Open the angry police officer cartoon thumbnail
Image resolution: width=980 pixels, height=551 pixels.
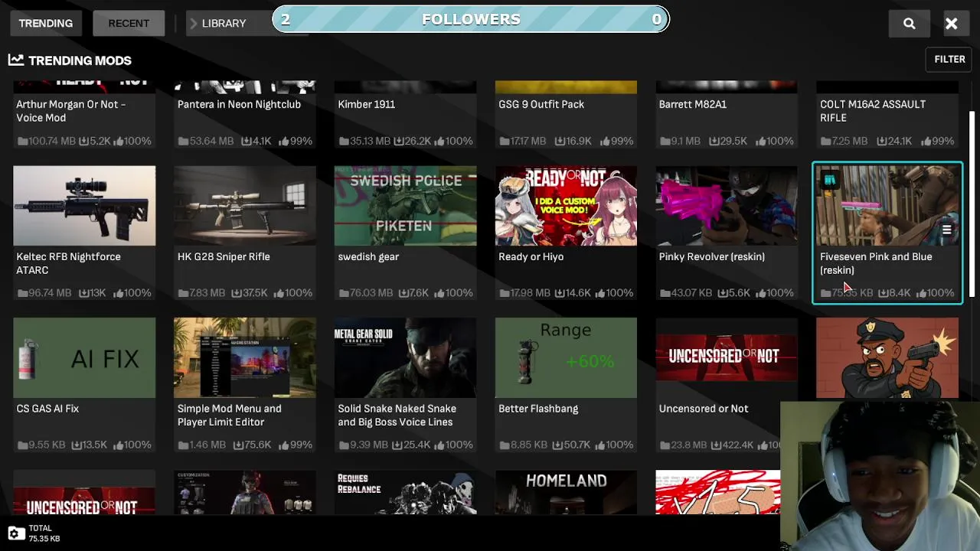[x=887, y=358]
